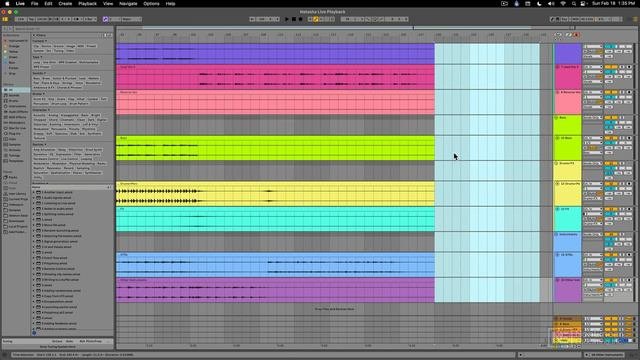The height and width of the screenshot is (360, 640).
Task: Fold the Bass group track
Action: tap(556, 118)
